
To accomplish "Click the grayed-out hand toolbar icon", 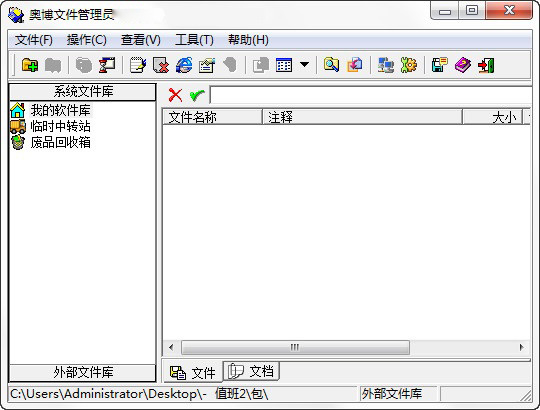I will [x=230, y=65].
